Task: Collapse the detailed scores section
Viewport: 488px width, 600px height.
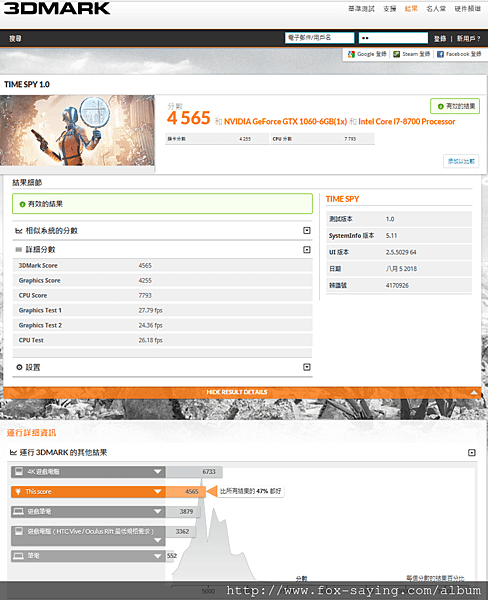Action: 307,249
